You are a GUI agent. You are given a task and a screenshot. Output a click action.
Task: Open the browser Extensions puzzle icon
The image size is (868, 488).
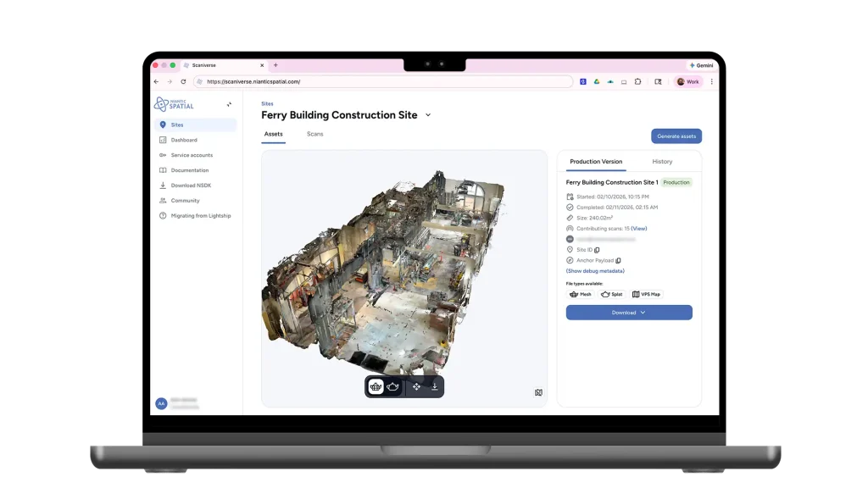(637, 81)
